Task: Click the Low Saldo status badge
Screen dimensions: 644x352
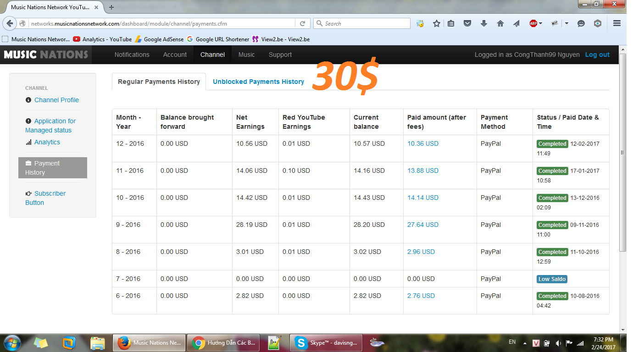Action: [x=552, y=279]
